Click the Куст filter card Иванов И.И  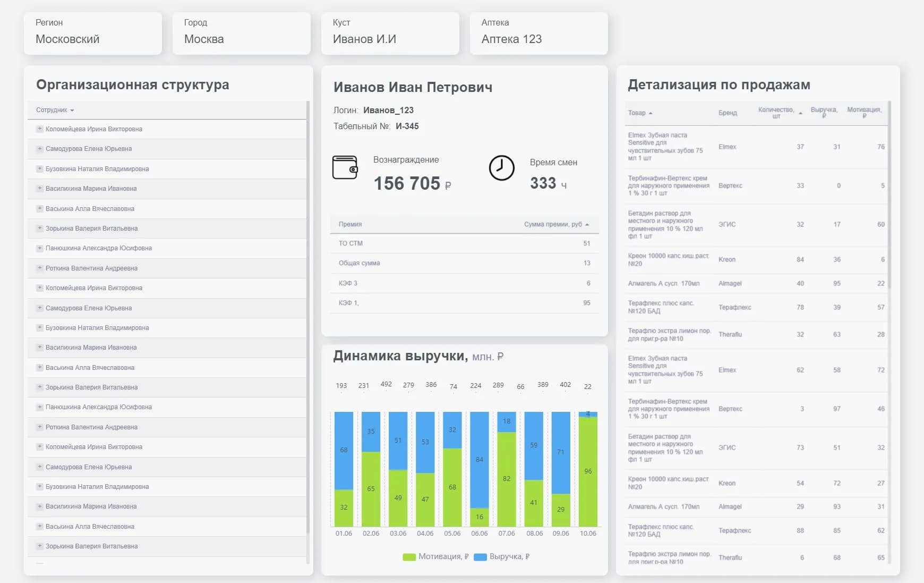pos(390,33)
